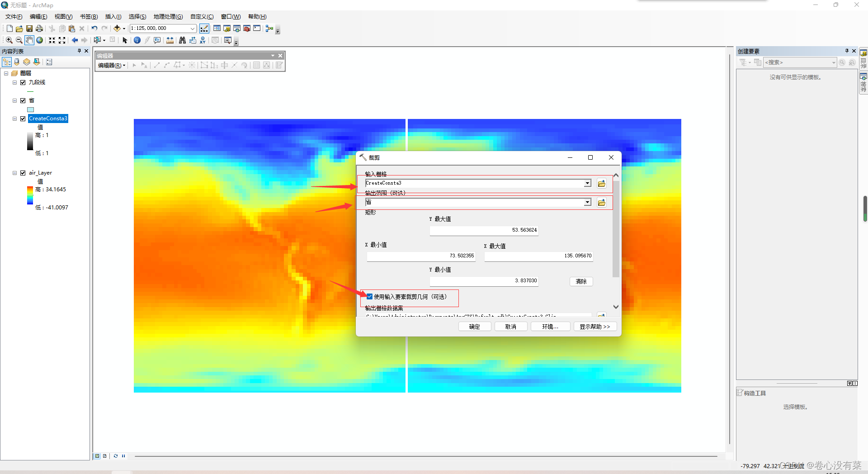Collapse the 图层 data frame node
Viewport: 868px width, 474px height.
click(x=6, y=73)
